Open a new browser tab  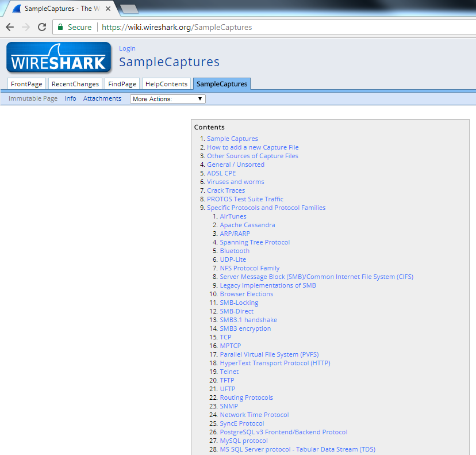[129, 9]
